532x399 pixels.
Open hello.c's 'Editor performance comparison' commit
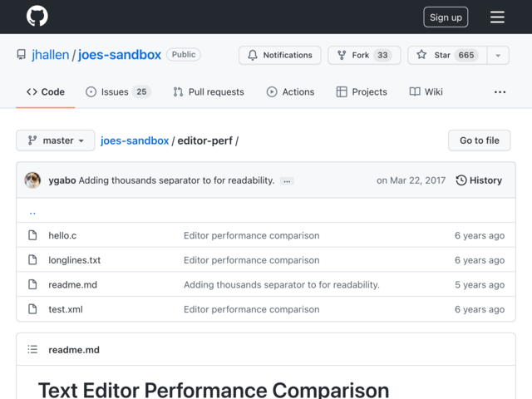[251, 235]
